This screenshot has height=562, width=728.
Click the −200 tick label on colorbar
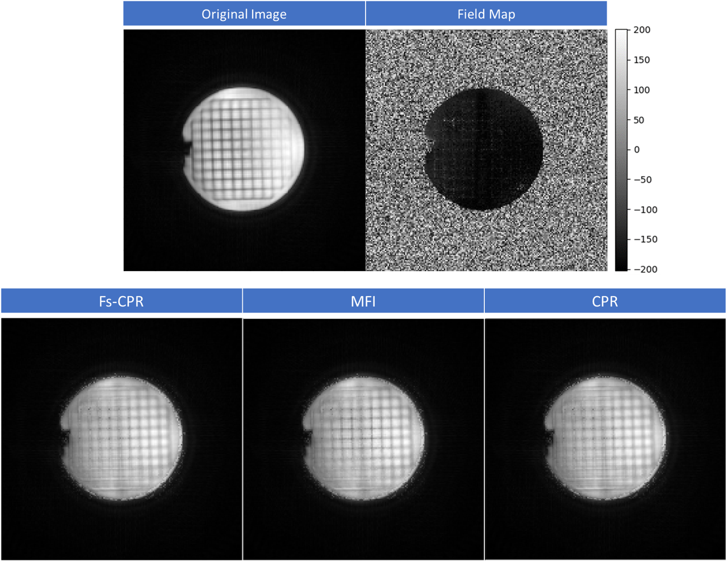pyautogui.click(x=645, y=269)
